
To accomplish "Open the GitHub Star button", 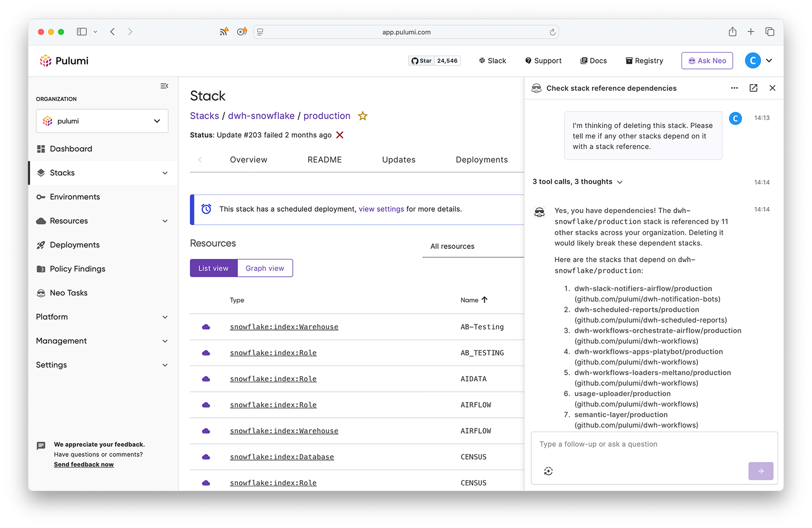I will tap(421, 61).
